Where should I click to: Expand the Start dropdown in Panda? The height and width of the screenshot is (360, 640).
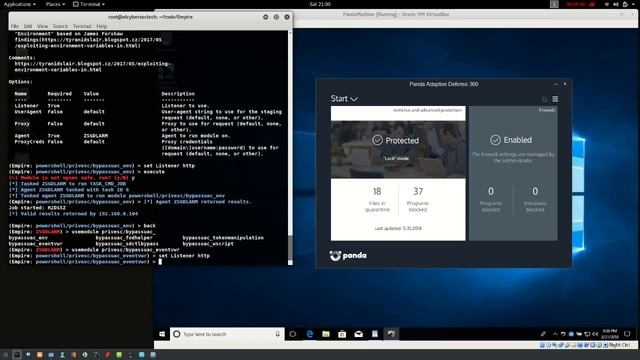(344, 99)
